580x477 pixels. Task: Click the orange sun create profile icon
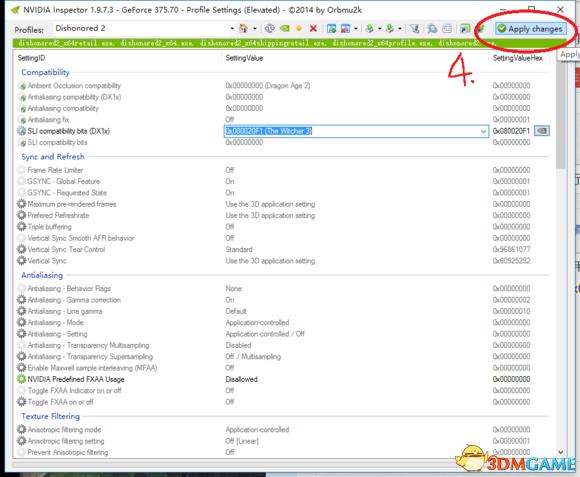coord(299,28)
